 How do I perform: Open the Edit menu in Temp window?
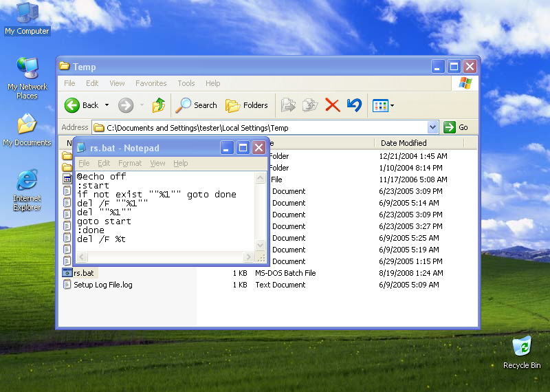(92, 83)
